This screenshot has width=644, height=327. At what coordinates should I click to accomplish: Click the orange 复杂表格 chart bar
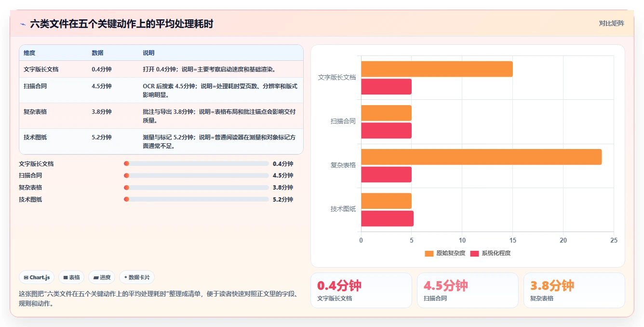click(481, 157)
